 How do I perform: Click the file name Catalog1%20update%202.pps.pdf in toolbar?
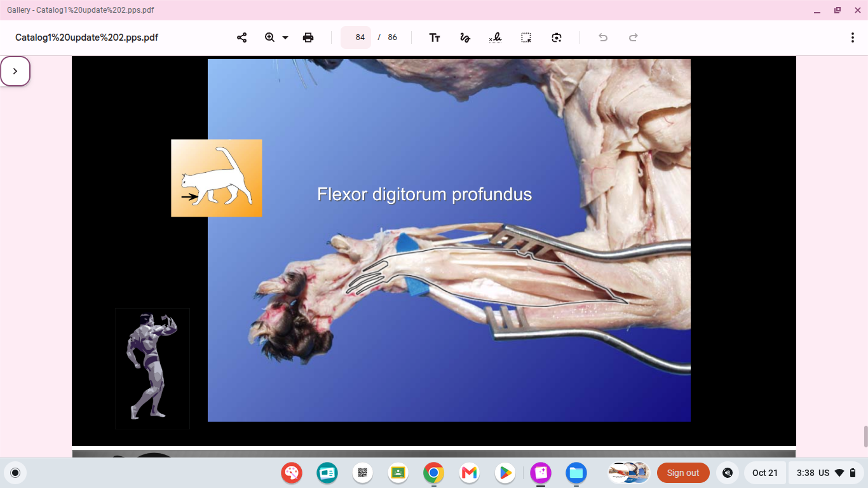(x=86, y=37)
